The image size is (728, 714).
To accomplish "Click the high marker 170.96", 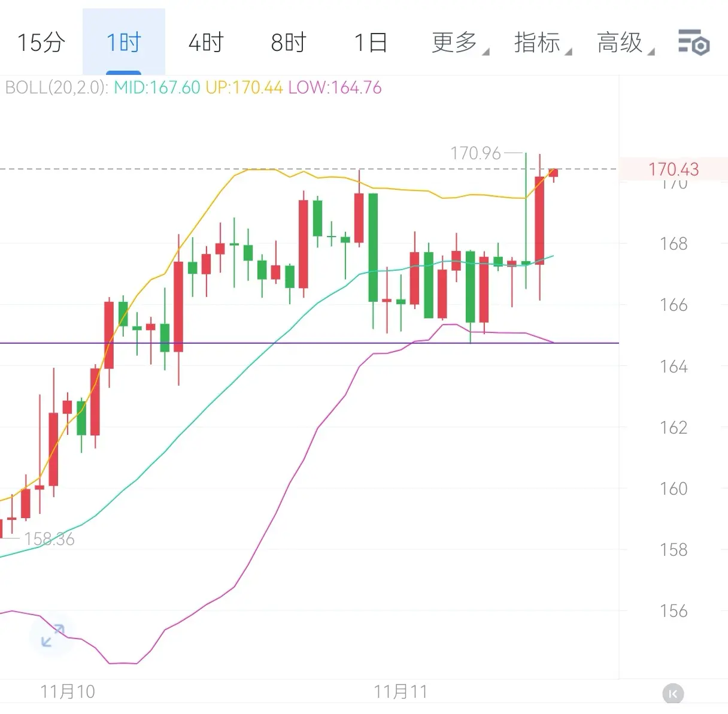I will click(x=475, y=153).
